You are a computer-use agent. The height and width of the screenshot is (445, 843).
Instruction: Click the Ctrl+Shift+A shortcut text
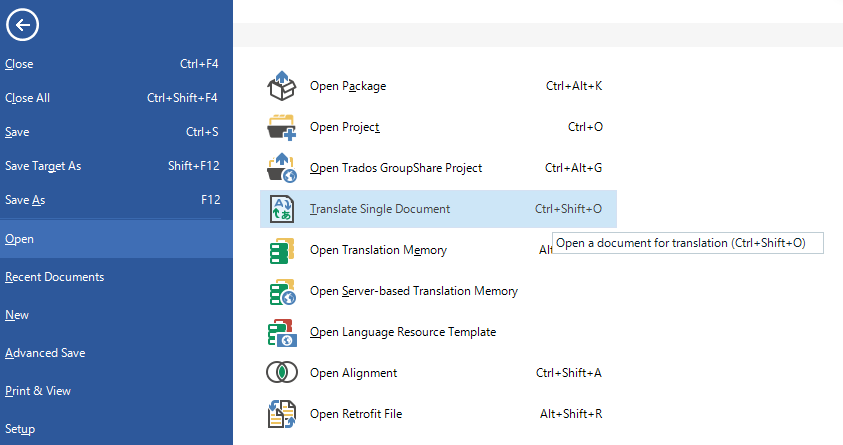569,373
